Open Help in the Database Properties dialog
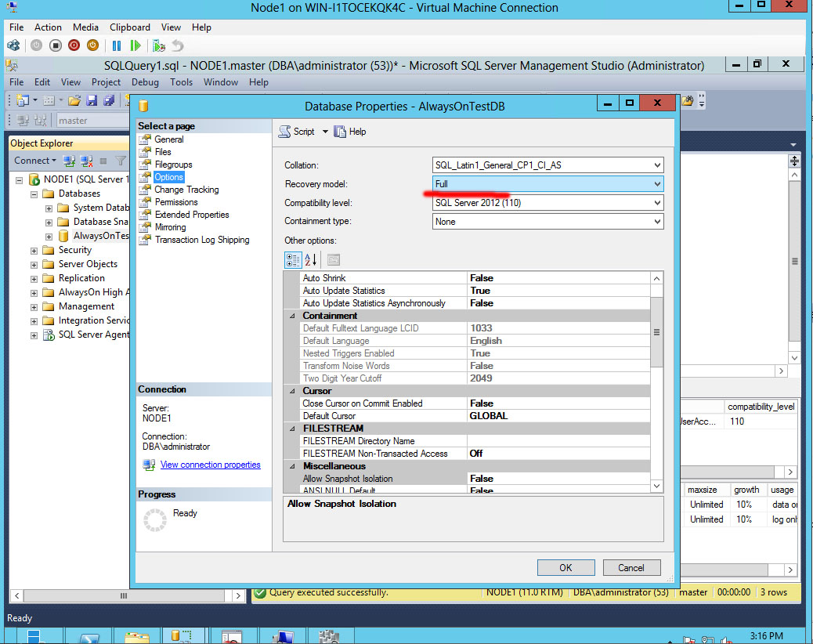The height and width of the screenshot is (644, 813). pos(349,132)
